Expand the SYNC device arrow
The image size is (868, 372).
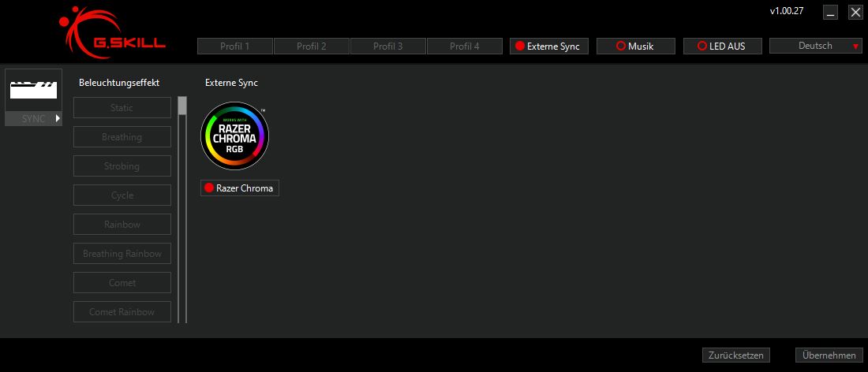click(x=58, y=118)
